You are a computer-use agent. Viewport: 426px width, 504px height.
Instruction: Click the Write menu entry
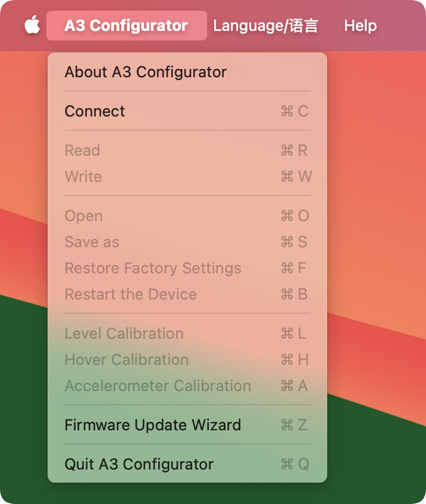click(83, 177)
